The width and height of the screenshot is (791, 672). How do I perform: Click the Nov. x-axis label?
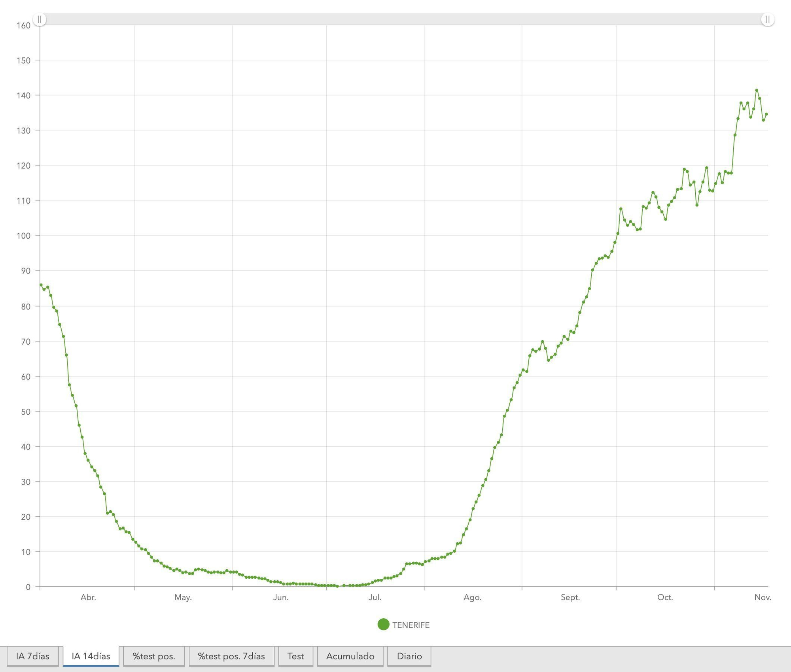[763, 597]
